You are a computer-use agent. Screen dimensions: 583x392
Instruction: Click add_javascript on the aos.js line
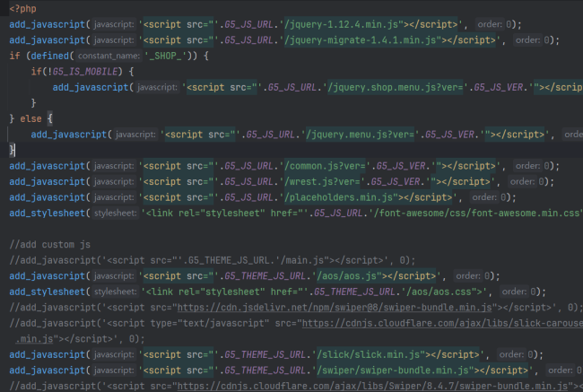(x=48, y=276)
